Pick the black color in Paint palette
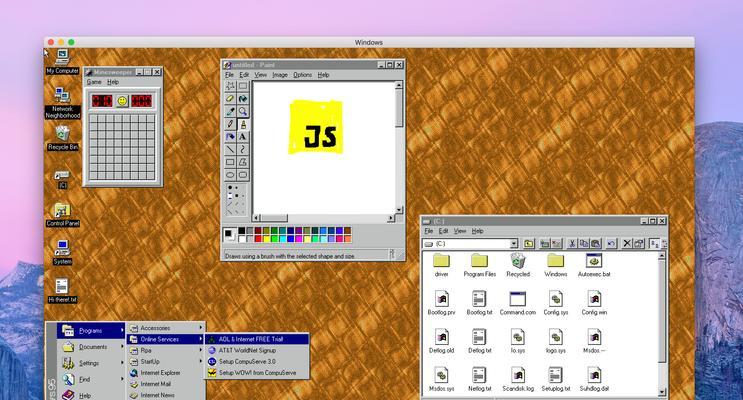This screenshot has height=400, width=743. click(x=242, y=231)
